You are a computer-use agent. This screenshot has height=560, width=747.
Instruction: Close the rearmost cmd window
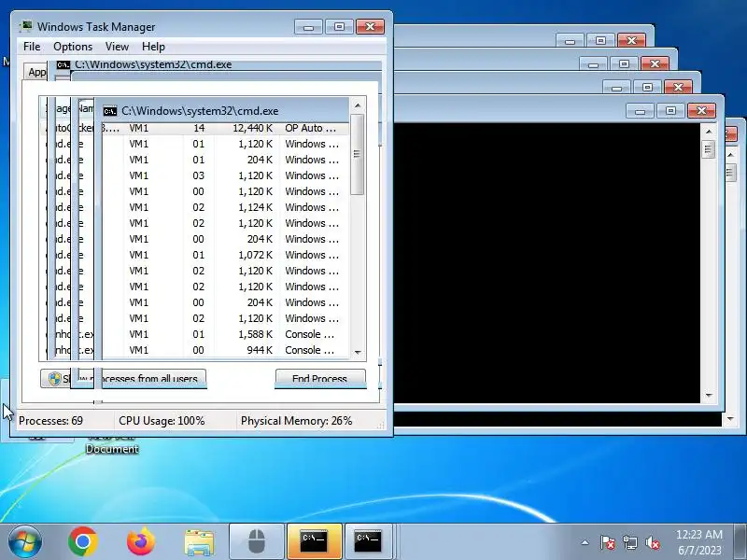click(632, 40)
